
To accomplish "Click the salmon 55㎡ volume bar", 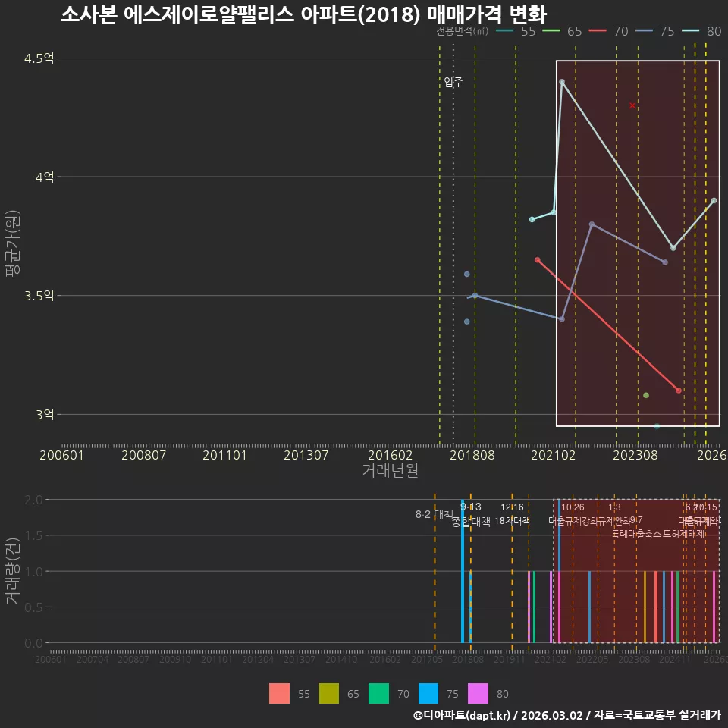I will pyautogui.click(x=655, y=607).
